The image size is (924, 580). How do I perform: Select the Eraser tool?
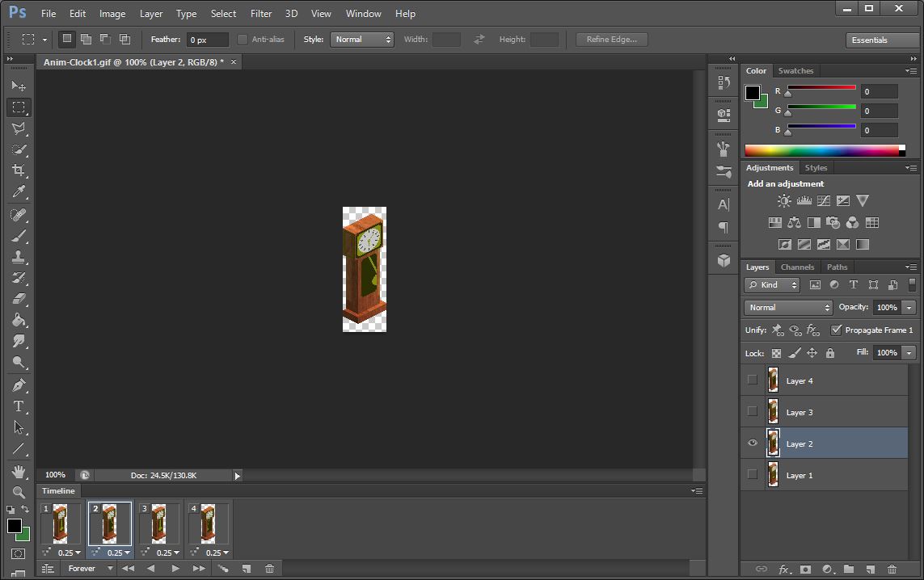[x=19, y=299]
